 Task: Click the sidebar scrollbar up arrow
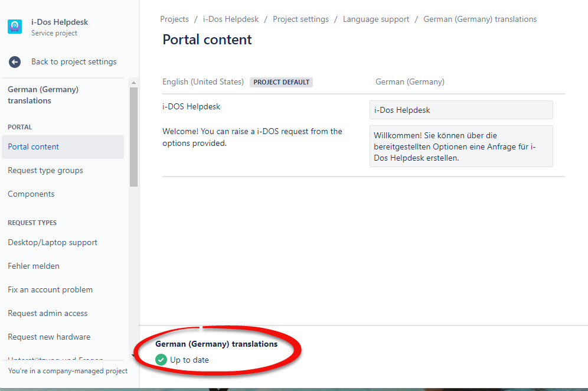[x=133, y=83]
